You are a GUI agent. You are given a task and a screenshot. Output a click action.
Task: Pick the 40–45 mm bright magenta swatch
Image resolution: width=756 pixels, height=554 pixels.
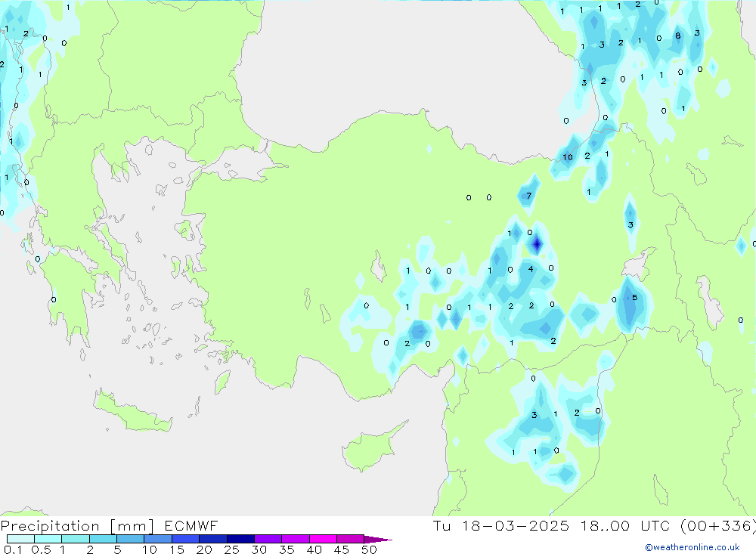click(323, 539)
